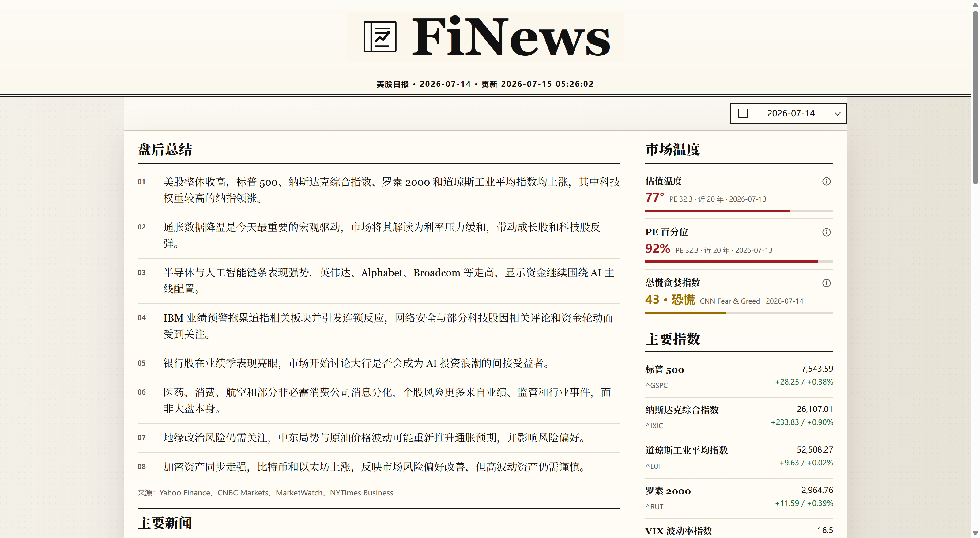Click the page vertical scrollbar thumb
The width and height of the screenshot is (980, 538).
pos(975,97)
